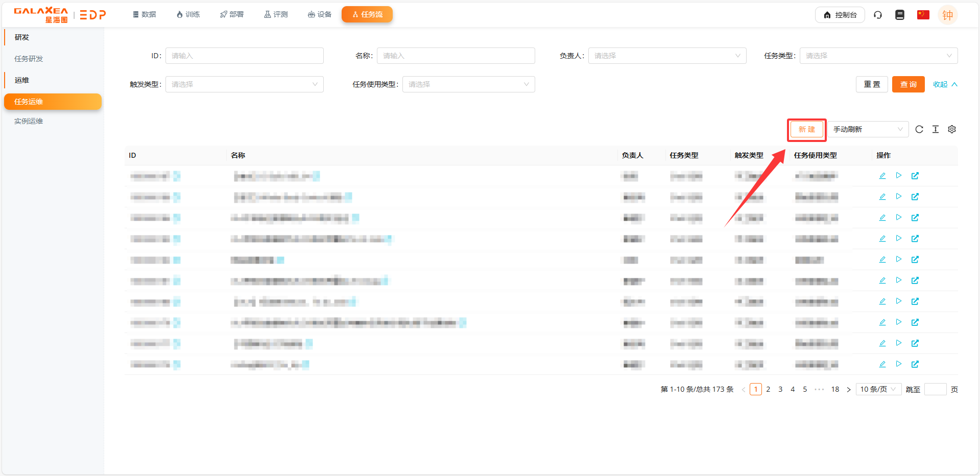The width and height of the screenshot is (980, 476).
Task: Switch to the 训练 top menu
Action: point(188,14)
